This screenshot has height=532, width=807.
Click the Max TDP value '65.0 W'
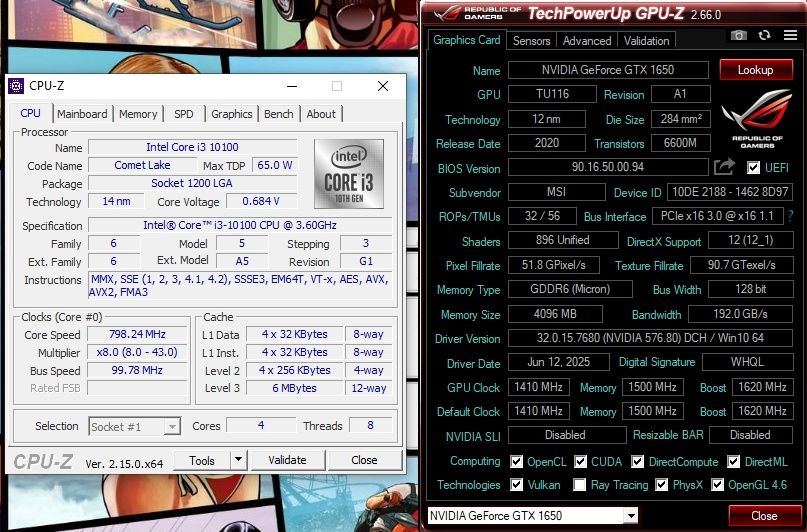[x=274, y=165]
